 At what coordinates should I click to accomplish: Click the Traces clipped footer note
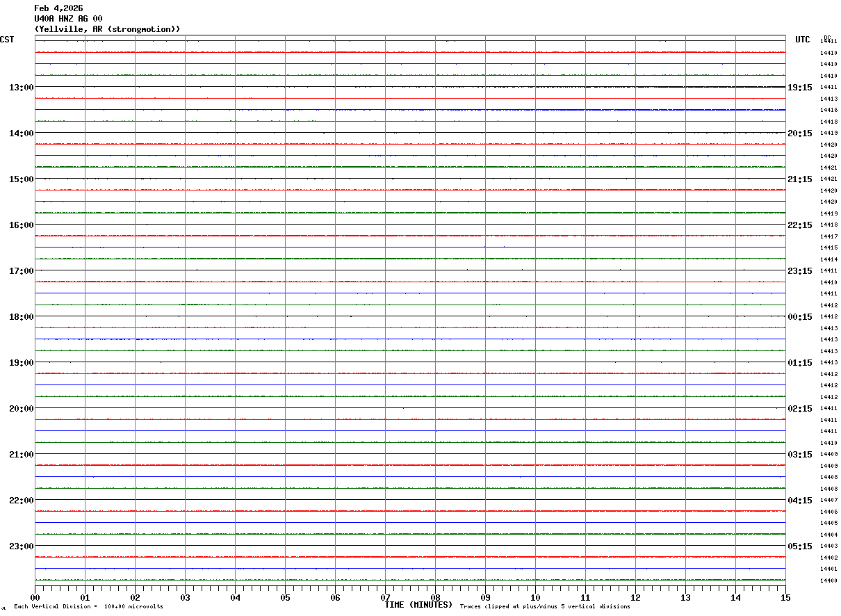pos(545,607)
